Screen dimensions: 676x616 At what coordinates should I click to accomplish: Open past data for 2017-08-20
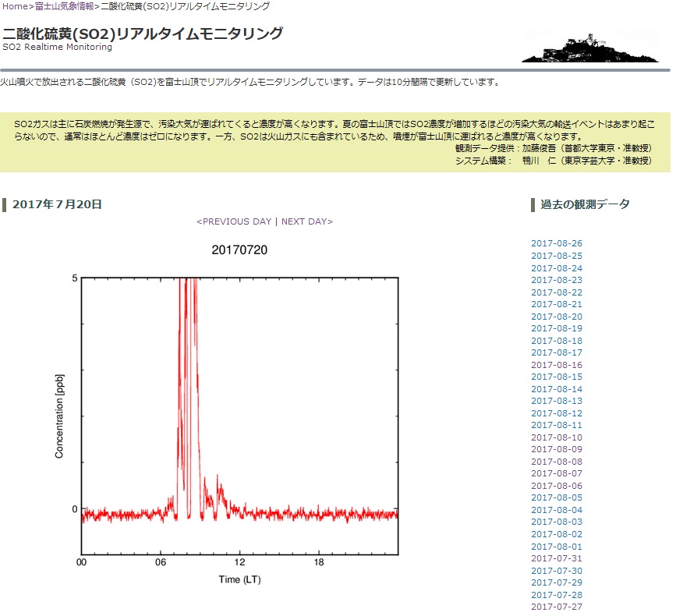point(557,316)
